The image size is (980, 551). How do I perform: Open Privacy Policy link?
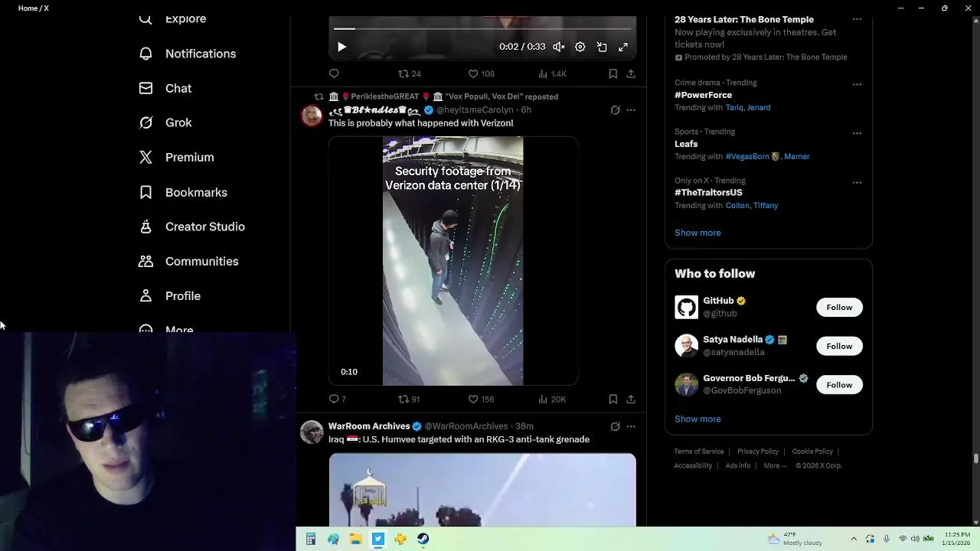(x=758, y=452)
